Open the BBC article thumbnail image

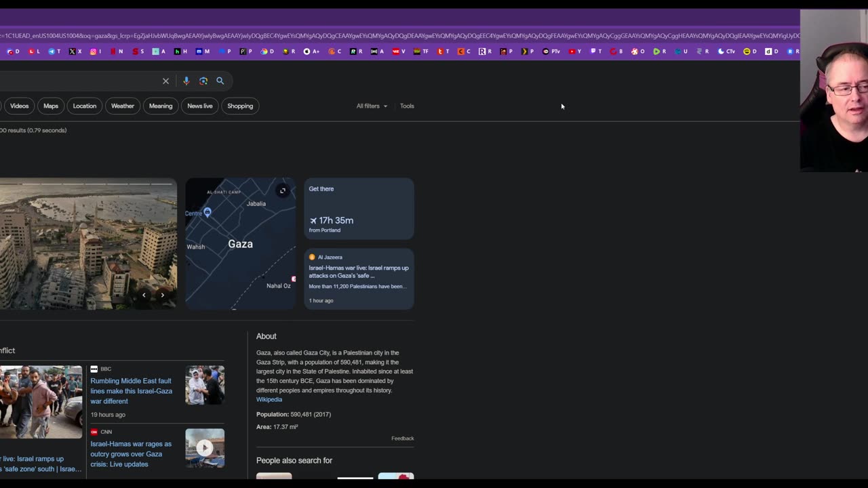click(205, 385)
